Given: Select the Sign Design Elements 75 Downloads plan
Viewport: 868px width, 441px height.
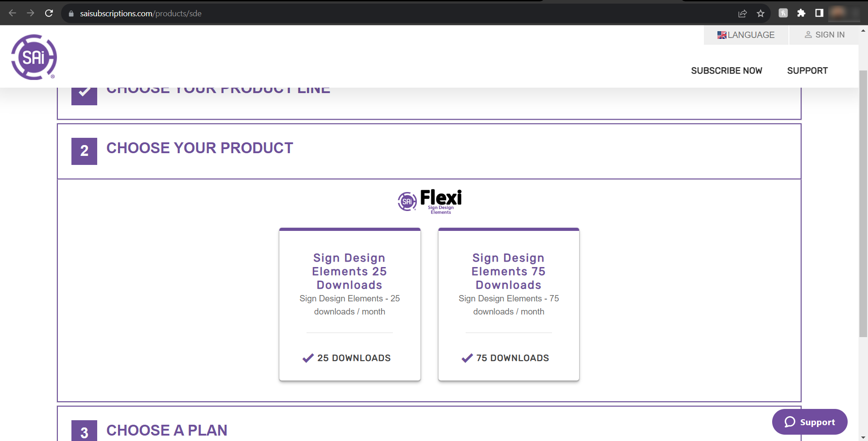Looking at the screenshot, I should coord(509,305).
